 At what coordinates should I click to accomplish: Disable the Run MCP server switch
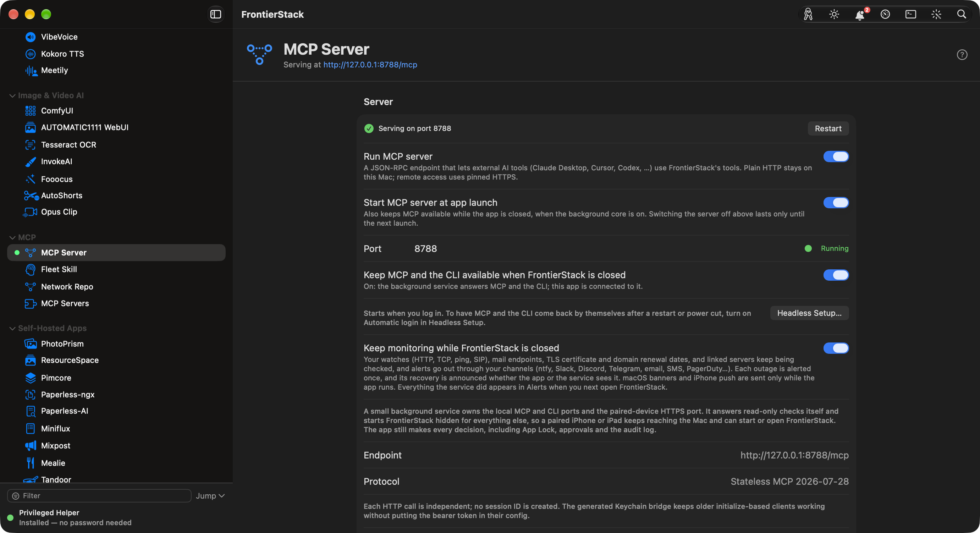[836, 156]
